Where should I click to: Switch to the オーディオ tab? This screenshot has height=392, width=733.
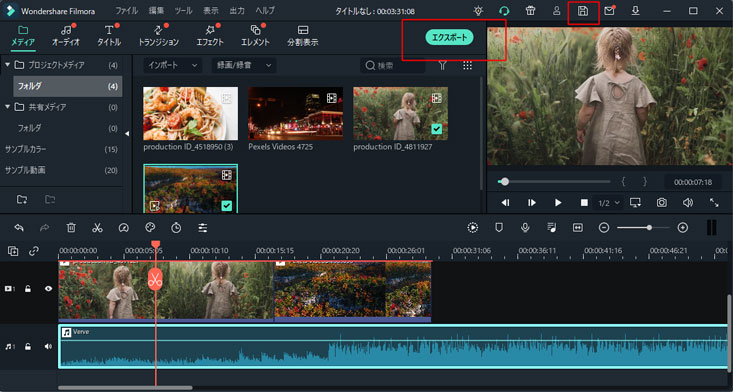[x=65, y=36]
